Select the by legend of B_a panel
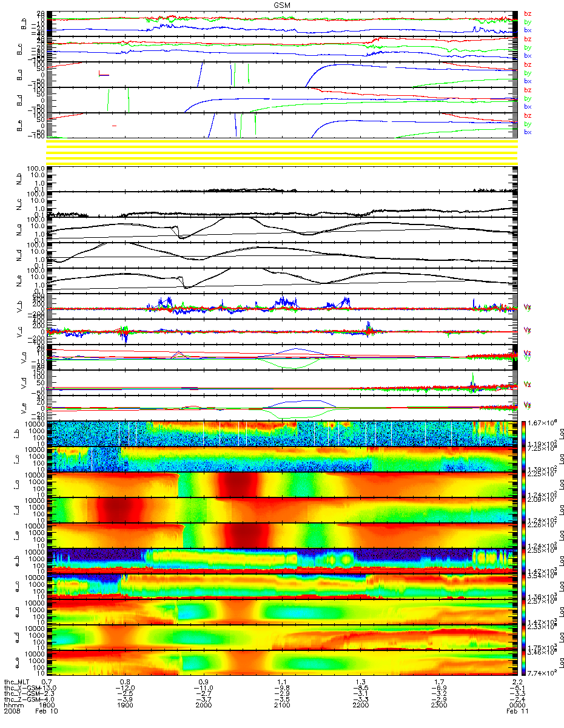This screenshot has height=728, width=564. 528,73
